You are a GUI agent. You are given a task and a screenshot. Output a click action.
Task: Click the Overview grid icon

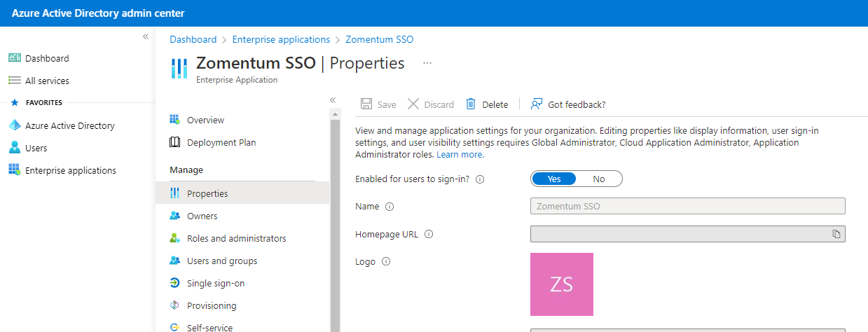[x=175, y=120]
